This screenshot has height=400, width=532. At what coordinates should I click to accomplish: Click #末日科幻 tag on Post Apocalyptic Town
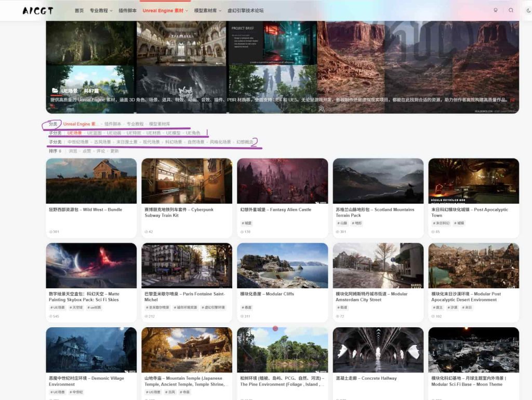click(x=441, y=223)
